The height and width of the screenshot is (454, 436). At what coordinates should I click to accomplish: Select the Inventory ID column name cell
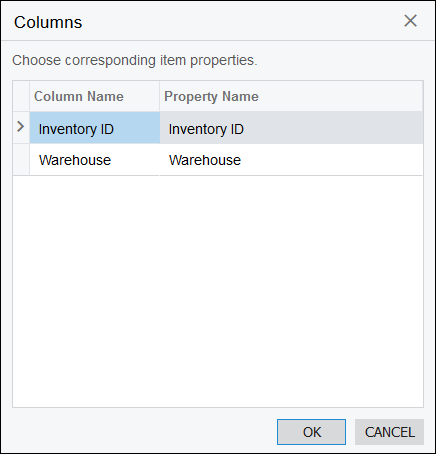pos(95,128)
